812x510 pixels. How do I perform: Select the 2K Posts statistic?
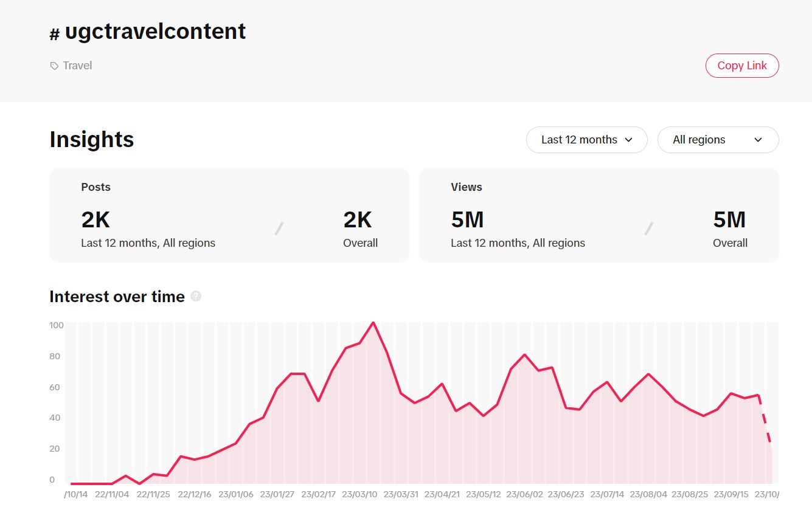tap(95, 219)
